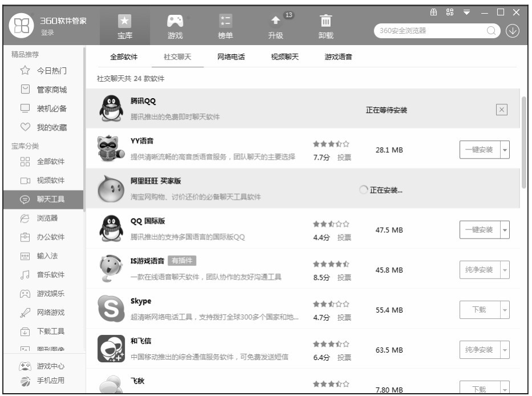Viewport: 532px width, 396px height.
Task: Expand install options arrow for 和飞信
Action: pos(505,350)
